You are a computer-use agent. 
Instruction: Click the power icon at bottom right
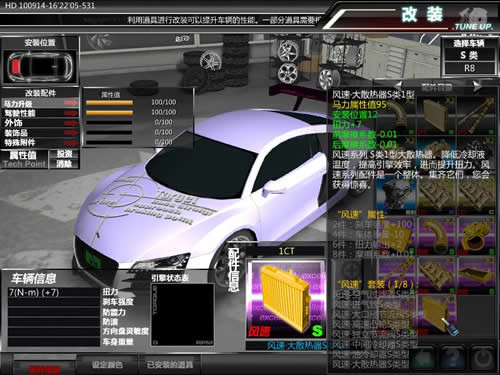click(x=482, y=358)
